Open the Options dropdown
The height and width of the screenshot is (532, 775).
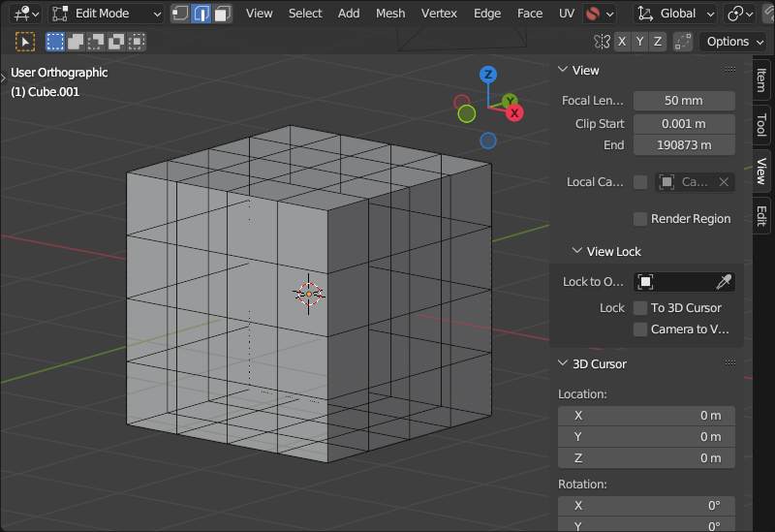pyautogui.click(x=734, y=42)
